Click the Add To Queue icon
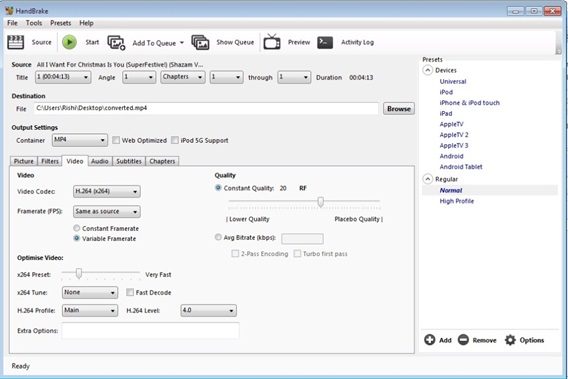 (116, 43)
